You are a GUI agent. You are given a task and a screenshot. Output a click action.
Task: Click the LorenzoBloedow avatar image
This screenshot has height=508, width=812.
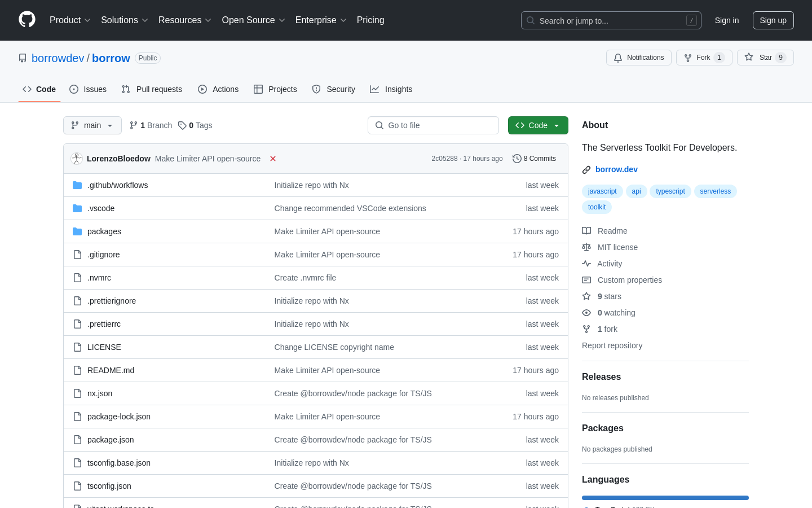pyautogui.click(x=77, y=159)
